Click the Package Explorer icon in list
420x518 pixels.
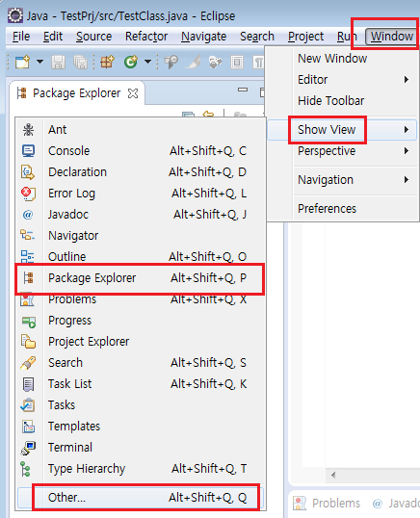click(29, 278)
